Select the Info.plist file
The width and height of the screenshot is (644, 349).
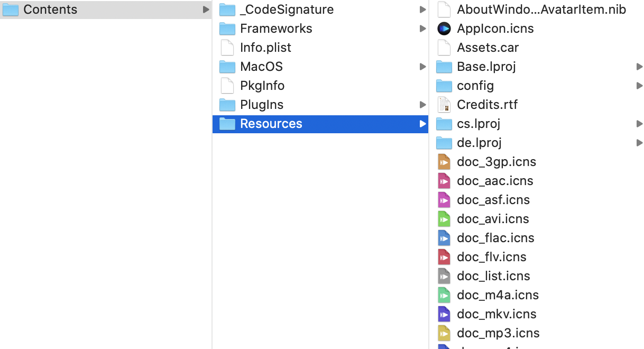pyautogui.click(x=265, y=48)
